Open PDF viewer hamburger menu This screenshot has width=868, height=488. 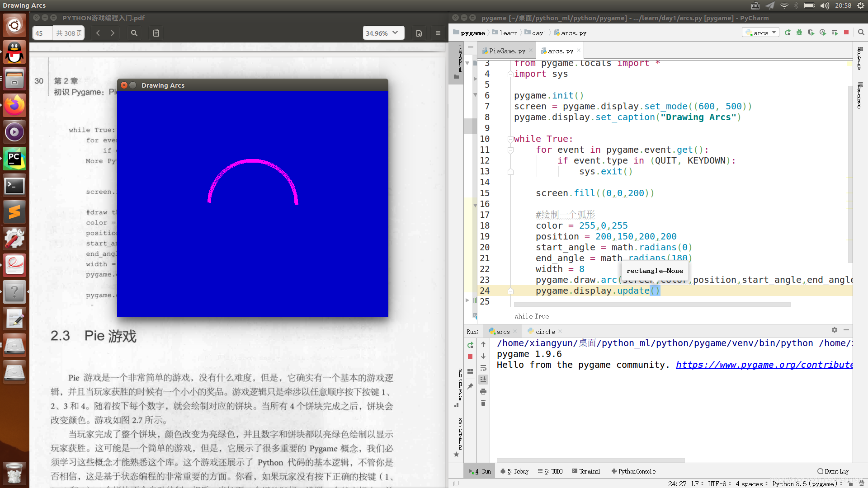[x=438, y=33]
